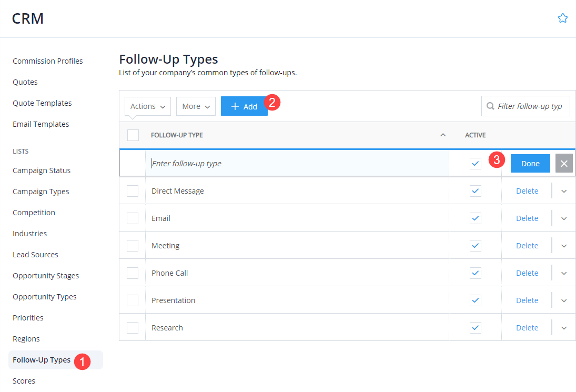Viewport: 576px width, 392px height.
Task: Delete the Direct Message follow-up type
Action: point(527,190)
